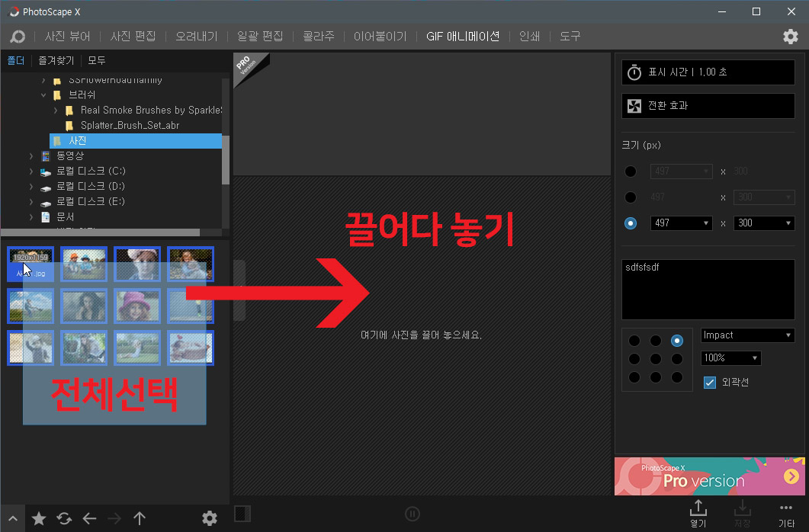This screenshot has height=532, width=809.
Task: Select the 동영상 videos folder
Action: coord(70,155)
